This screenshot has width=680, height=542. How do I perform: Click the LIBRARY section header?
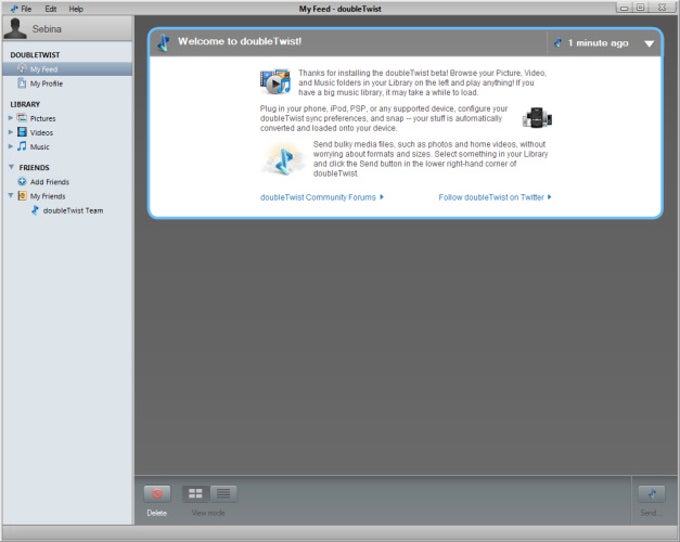[x=25, y=104]
